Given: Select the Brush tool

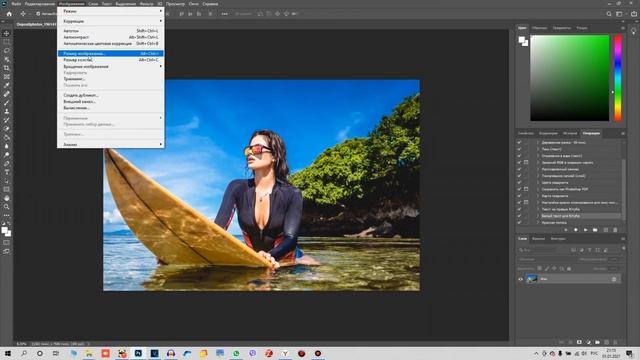Looking at the screenshot, I should [x=7, y=102].
